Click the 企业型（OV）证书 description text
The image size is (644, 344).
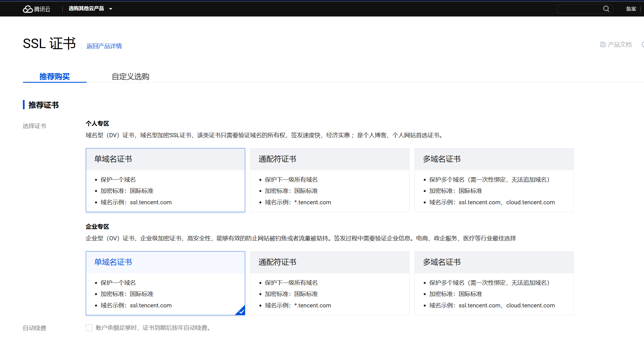point(301,238)
